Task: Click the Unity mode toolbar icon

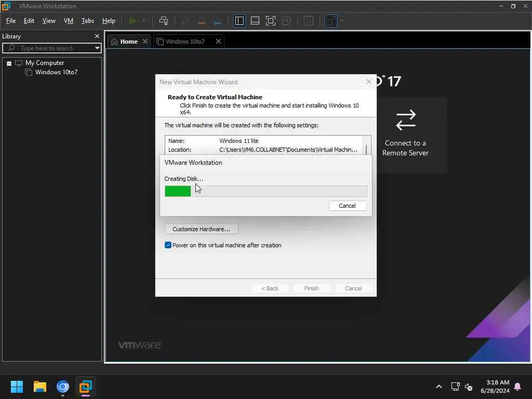Action: coord(286,21)
